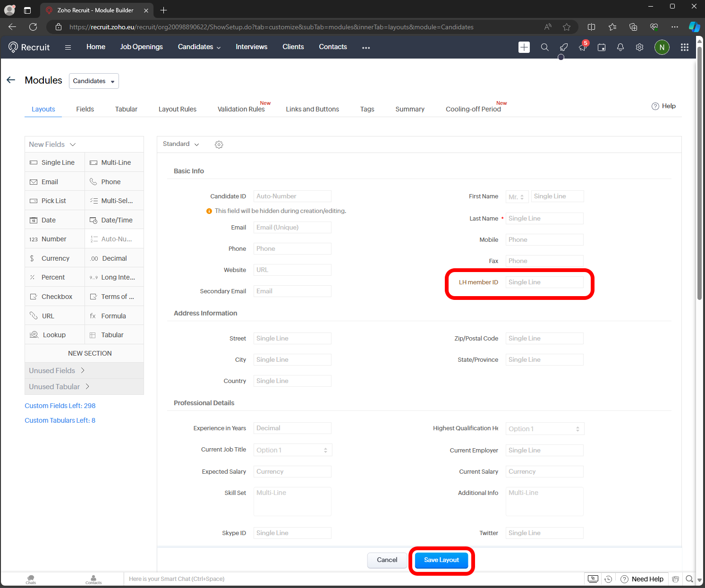Image resolution: width=705 pixels, height=588 pixels.
Task: Click Custom Fields Left: 298 link
Action: pyautogui.click(x=60, y=406)
